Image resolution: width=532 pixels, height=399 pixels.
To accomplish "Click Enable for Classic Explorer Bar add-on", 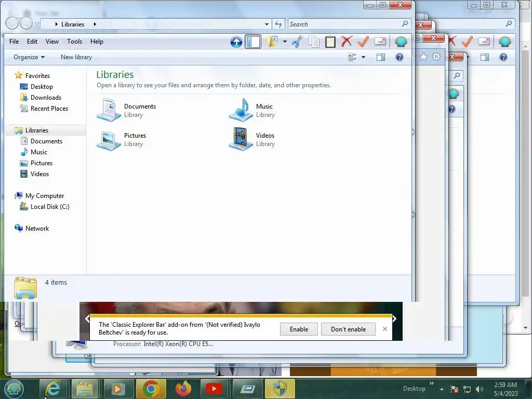I will (x=299, y=329).
